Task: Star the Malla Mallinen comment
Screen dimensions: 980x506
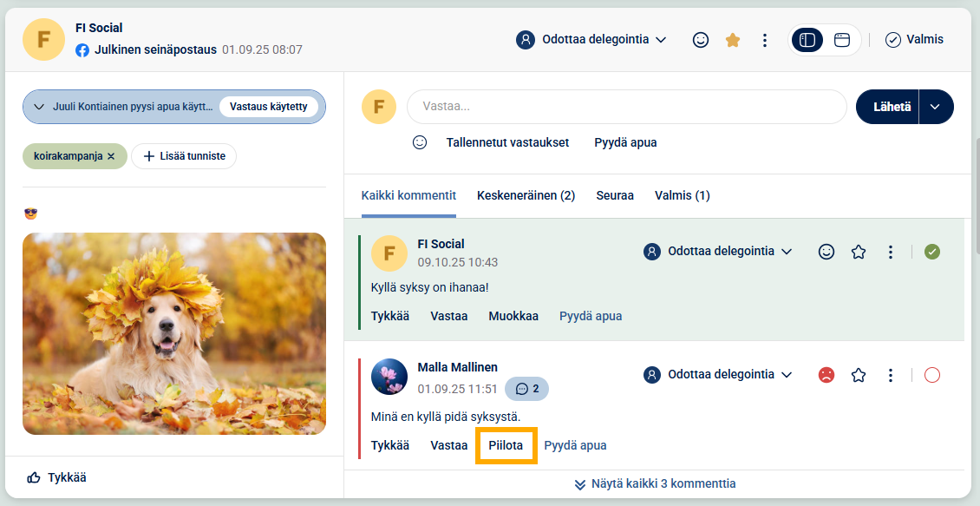Action: pos(859,375)
